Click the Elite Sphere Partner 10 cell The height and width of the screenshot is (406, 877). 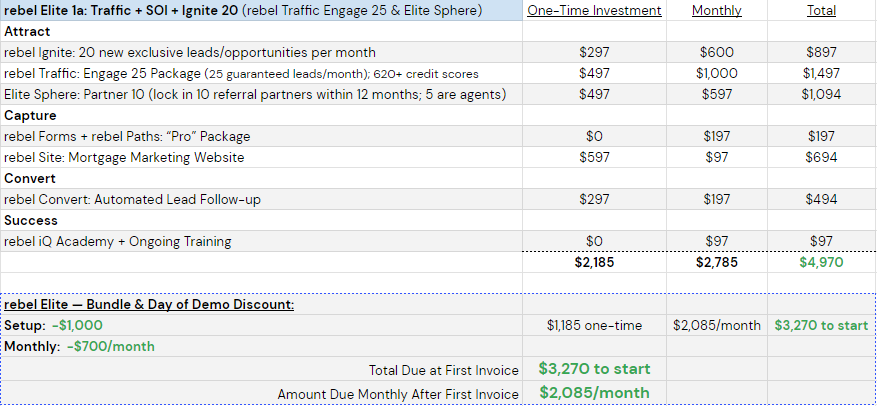click(261, 95)
